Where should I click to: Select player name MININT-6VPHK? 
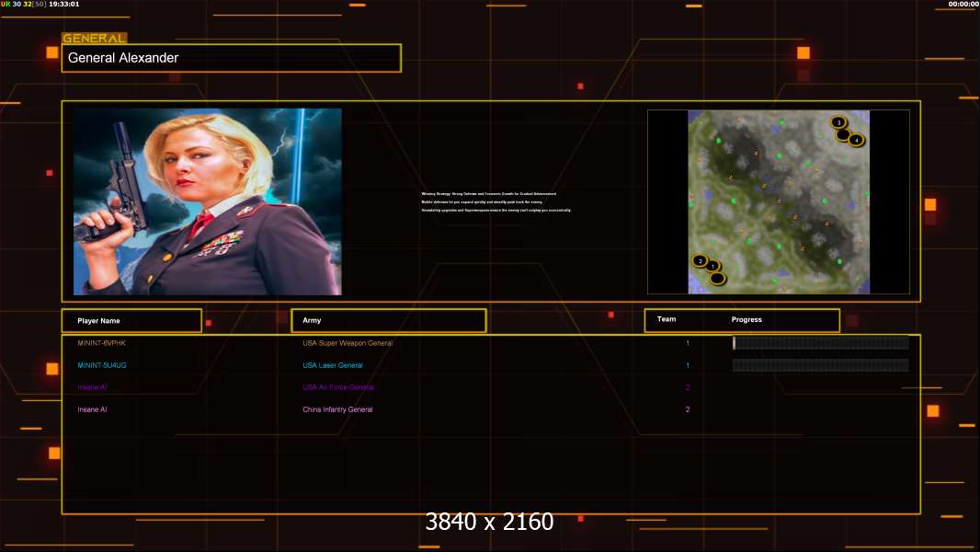pyautogui.click(x=101, y=343)
